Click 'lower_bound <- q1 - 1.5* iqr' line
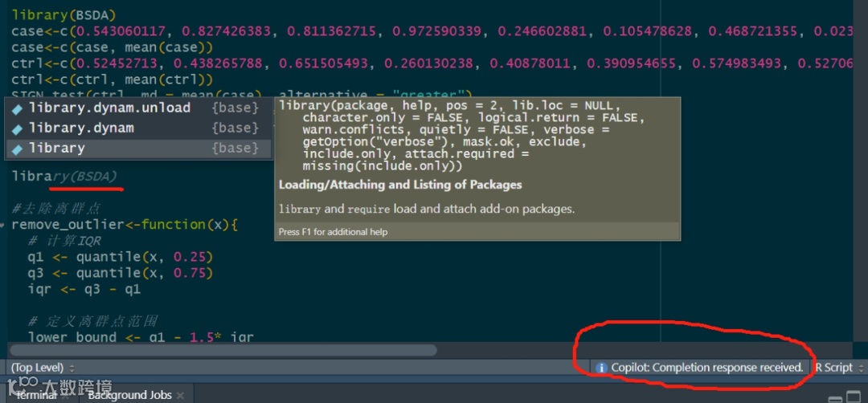Screen dimensions: 868x403 pos(141,336)
